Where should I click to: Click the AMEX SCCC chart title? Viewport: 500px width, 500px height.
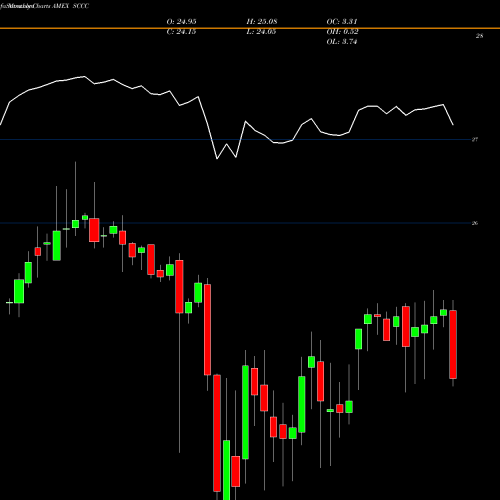click(71, 6)
